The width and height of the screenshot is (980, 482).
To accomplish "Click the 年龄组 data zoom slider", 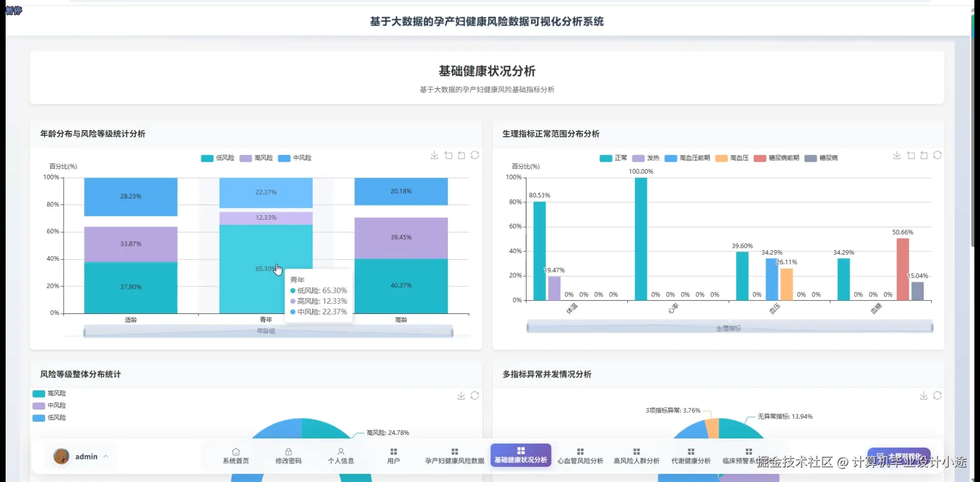I will (268, 331).
